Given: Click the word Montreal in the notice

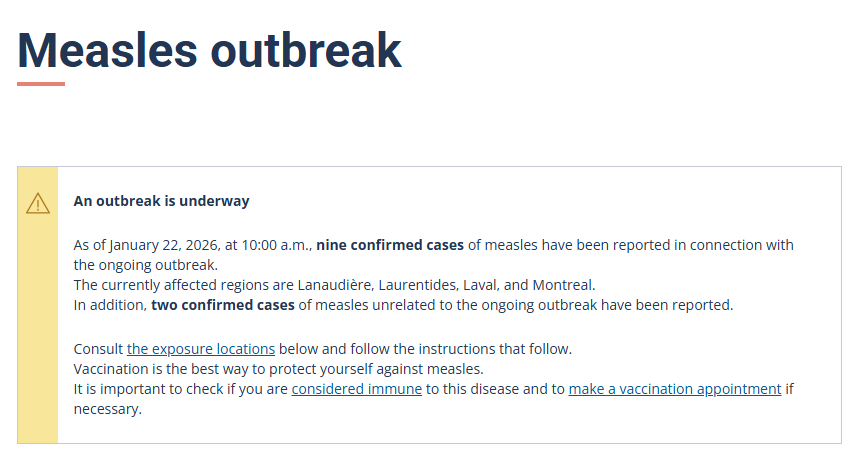Looking at the screenshot, I should [x=563, y=285].
